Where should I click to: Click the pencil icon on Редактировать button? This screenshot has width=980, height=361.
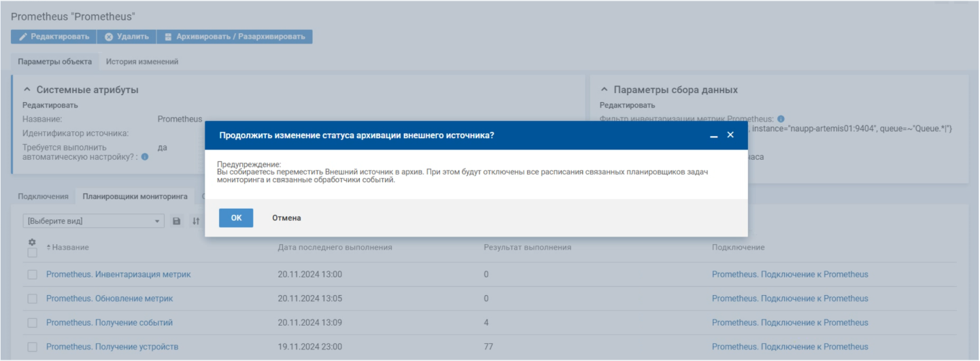(22, 37)
